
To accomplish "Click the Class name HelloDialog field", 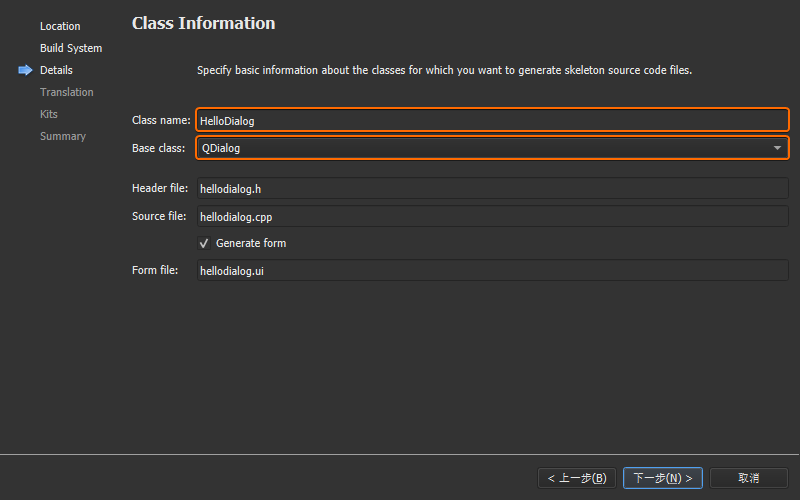I will (492, 120).
